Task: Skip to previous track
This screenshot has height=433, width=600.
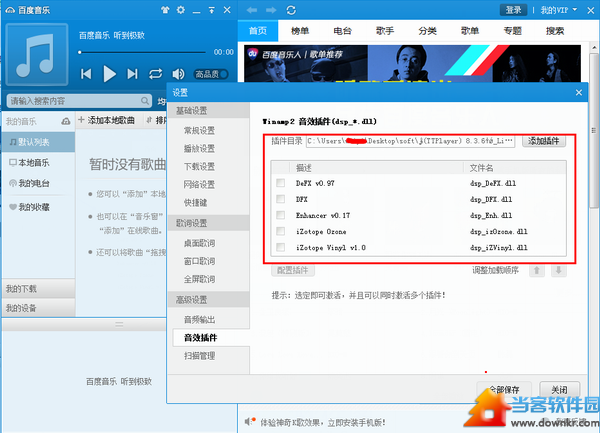Action: pos(86,74)
